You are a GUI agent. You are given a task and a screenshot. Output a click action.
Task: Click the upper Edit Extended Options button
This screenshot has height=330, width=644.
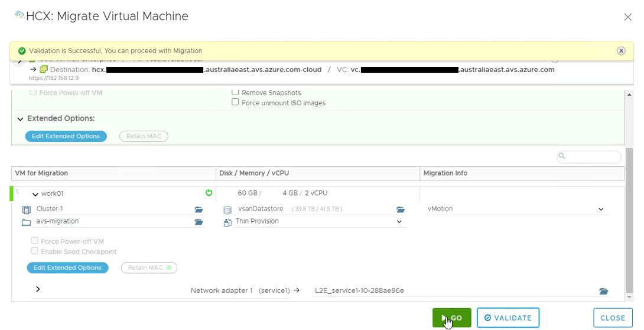(x=66, y=136)
